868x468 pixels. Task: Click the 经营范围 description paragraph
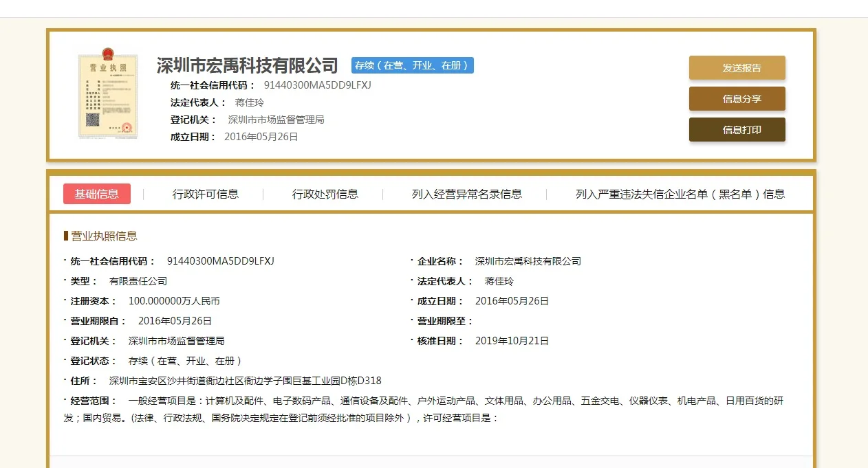point(426,409)
